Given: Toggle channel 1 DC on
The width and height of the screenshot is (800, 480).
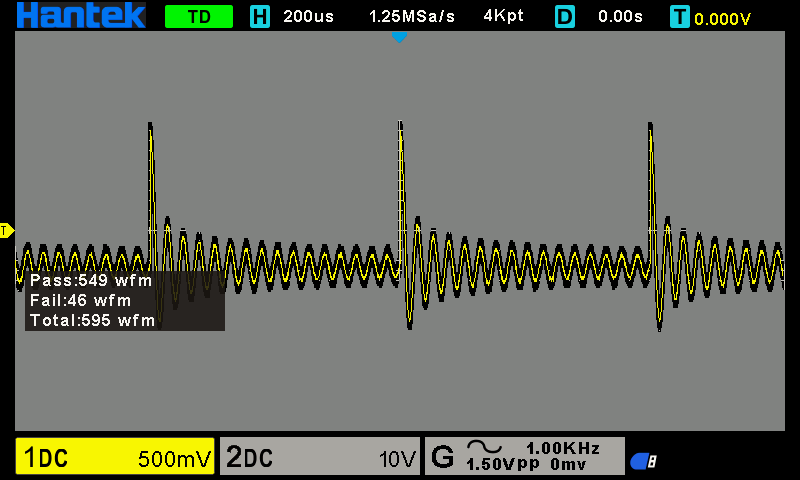Looking at the screenshot, I should [47, 458].
